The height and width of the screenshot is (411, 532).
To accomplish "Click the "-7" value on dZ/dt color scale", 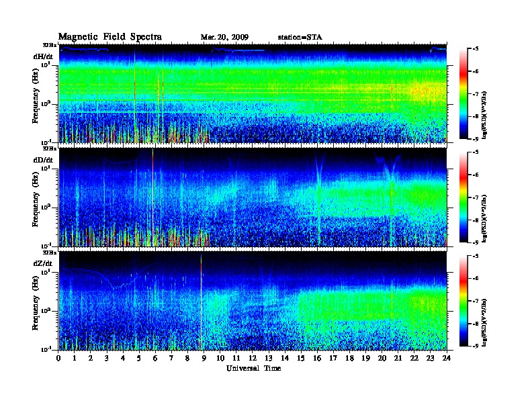I will pos(476,301).
